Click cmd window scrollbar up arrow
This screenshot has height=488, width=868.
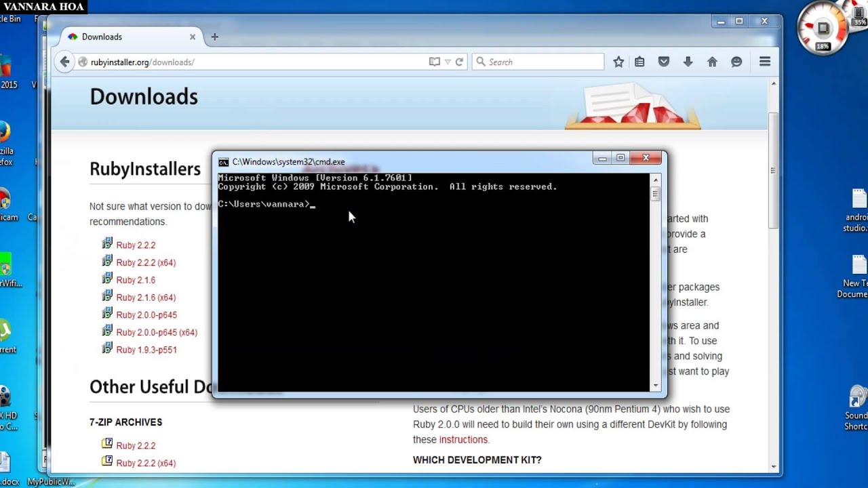pyautogui.click(x=655, y=180)
